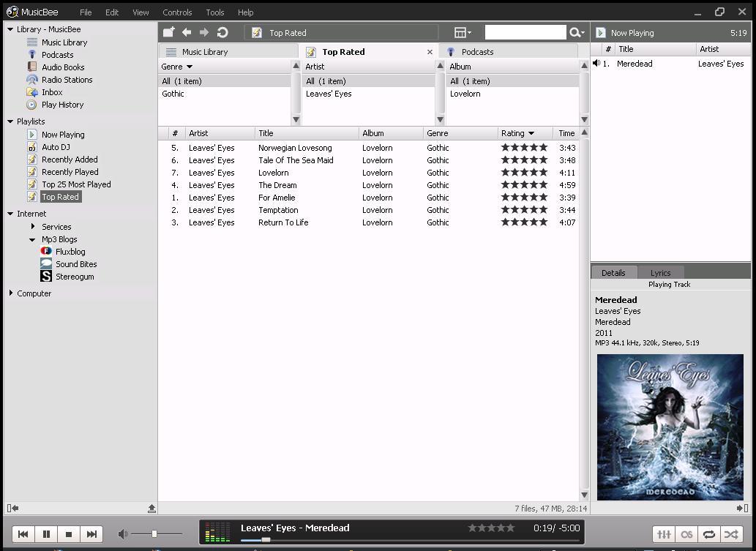Collapse the Mp3 Blogs node
Screen dimensions: 756x551
coord(32,239)
